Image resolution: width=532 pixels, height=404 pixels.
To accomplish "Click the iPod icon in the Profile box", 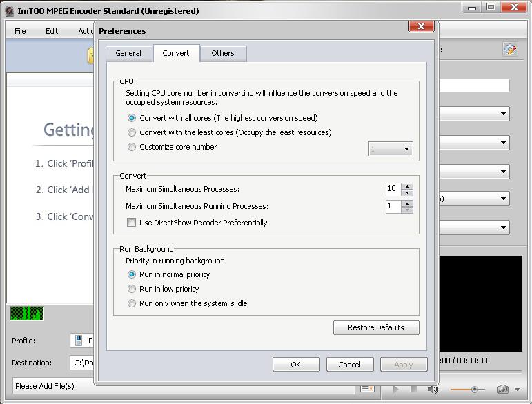I will [79, 341].
